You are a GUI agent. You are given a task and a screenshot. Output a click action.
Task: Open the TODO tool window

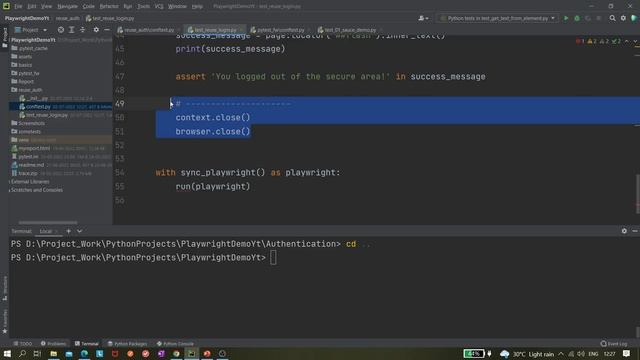pyautogui.click(x=23, y=344)
